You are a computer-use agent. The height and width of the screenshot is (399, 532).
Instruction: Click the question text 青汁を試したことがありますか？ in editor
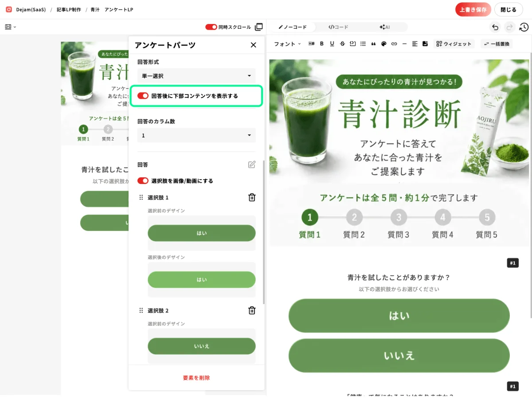pyautogui.click(x=399, y=278)
